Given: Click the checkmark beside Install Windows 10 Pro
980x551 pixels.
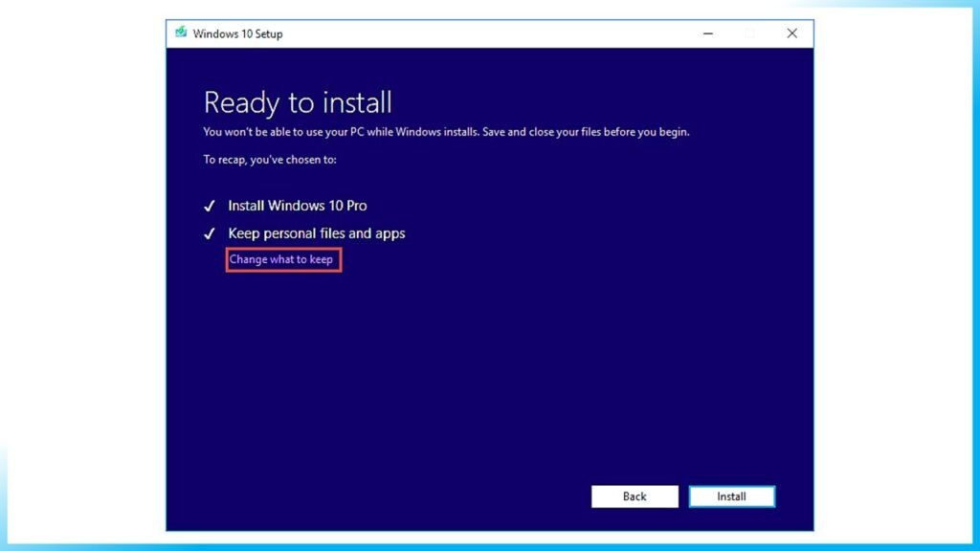Looking at the screenshot, I should [x=209, y=205].
